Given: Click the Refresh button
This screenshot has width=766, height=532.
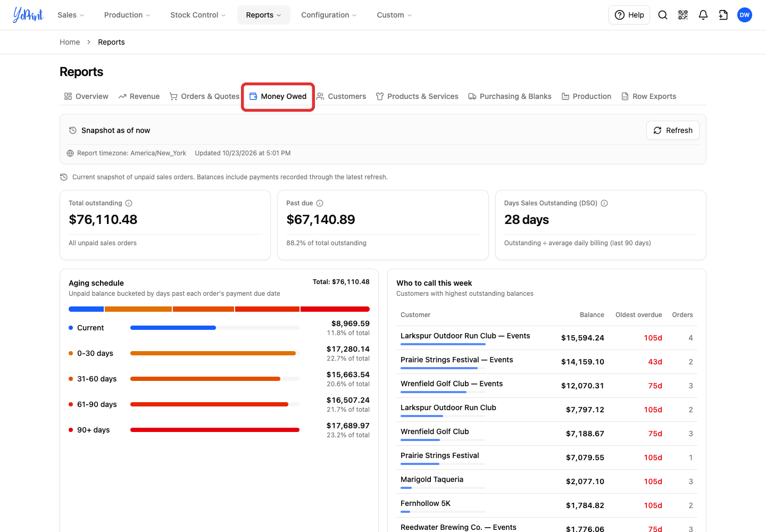Looking at the screenshot, I should 673,130.
